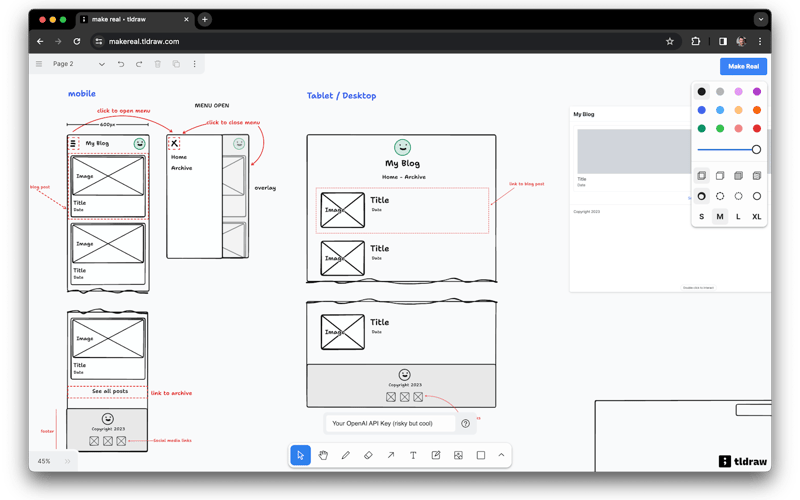Delete selection with trash icon
The width and height of the screenshot is (800, 500).
[x=158, y=64]
